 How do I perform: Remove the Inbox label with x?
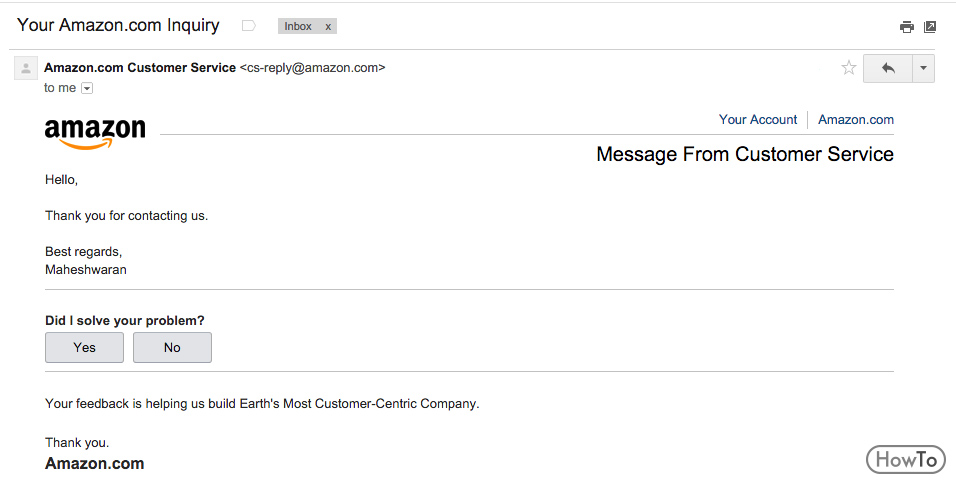click(328, 26)
